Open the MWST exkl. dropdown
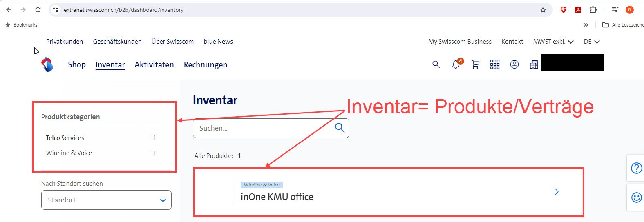The height and width of the screenshot is (222, 644). coord(553,42)
